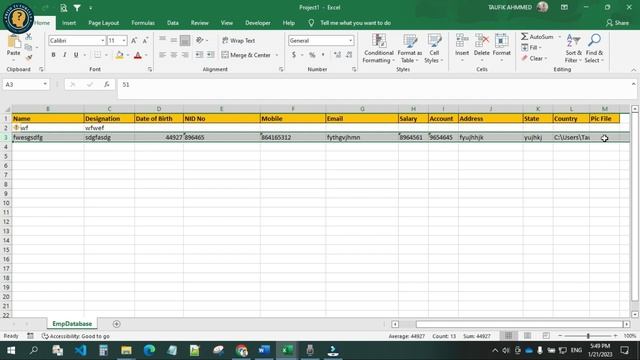
Task: Increase font size with larger A icon
Action: (134, 40)
